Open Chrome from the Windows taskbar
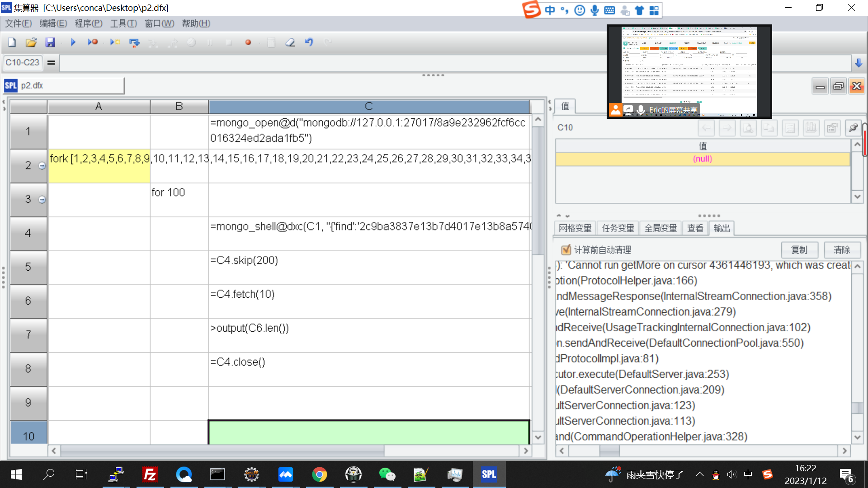Screen dimensions: 868x488 click(x=319, y=474)
